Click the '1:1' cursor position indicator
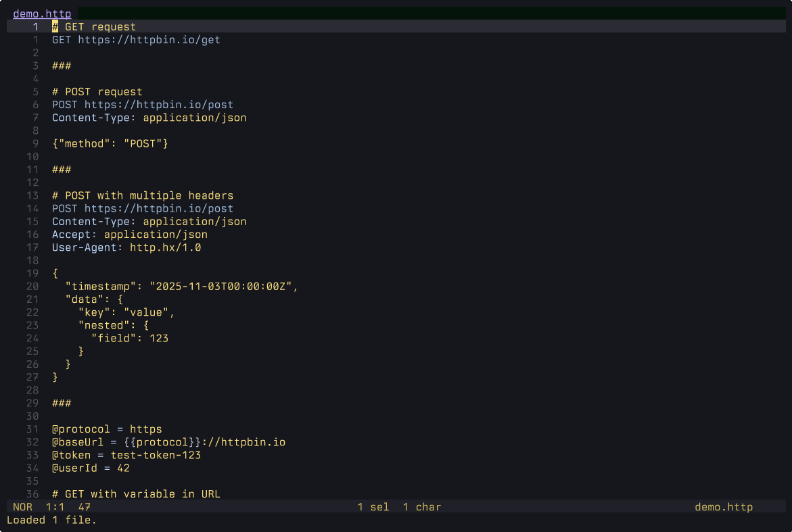The width and height of the screenshot is (792, 532). point(55,507)
